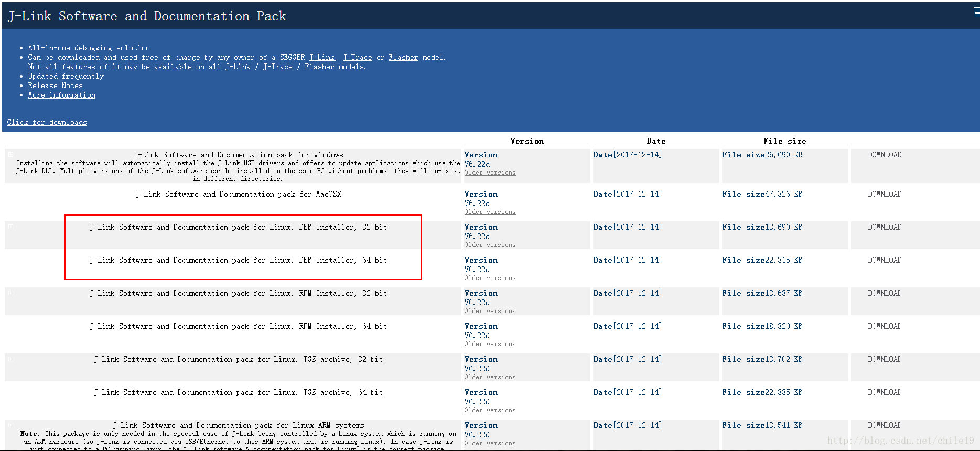Click the 'Date' column header
Image resolution: width=980 pixels, height=451 pixels.
point(656,141)
